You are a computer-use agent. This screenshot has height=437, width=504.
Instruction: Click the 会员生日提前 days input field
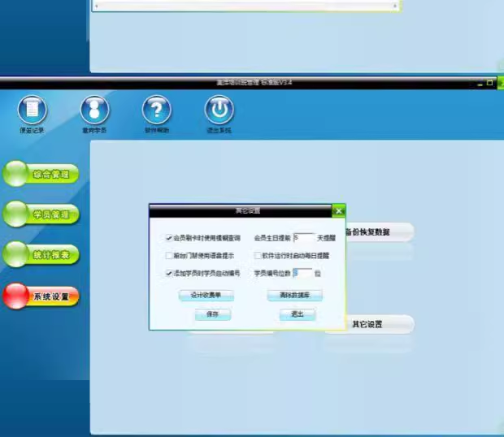coord(304,238)
